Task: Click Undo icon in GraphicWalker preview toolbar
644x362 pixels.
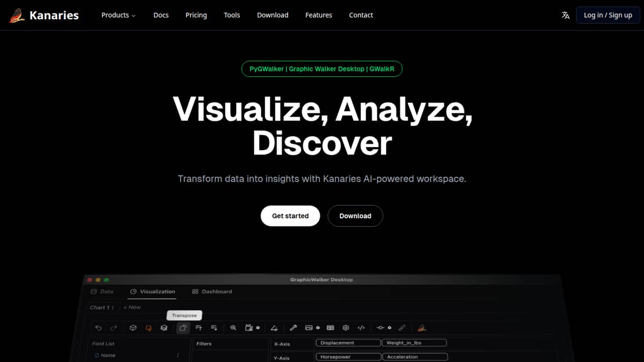Action: pyautogui.click(x=98, y=328)
